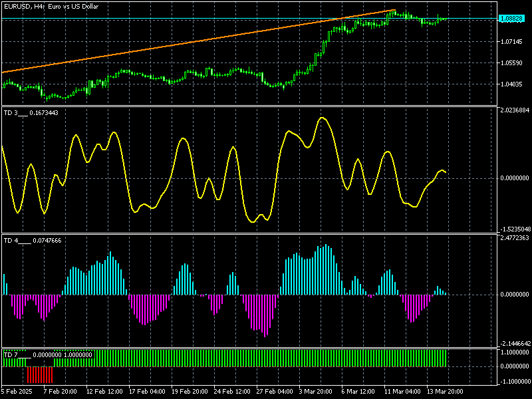The width and height of the screenshot is (532, 399).
Task: Click the 12 Feb 12:00 time label
Action: pos(104,391)
